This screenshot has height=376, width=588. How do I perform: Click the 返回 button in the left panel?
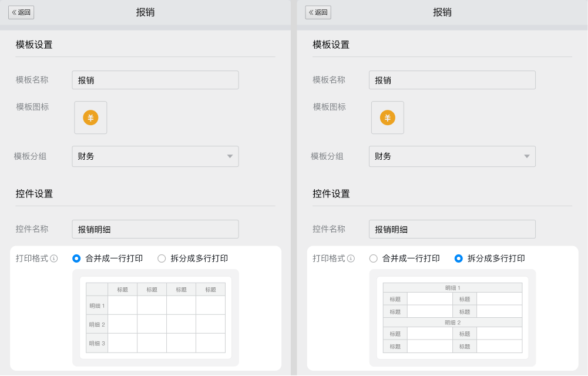21,12
